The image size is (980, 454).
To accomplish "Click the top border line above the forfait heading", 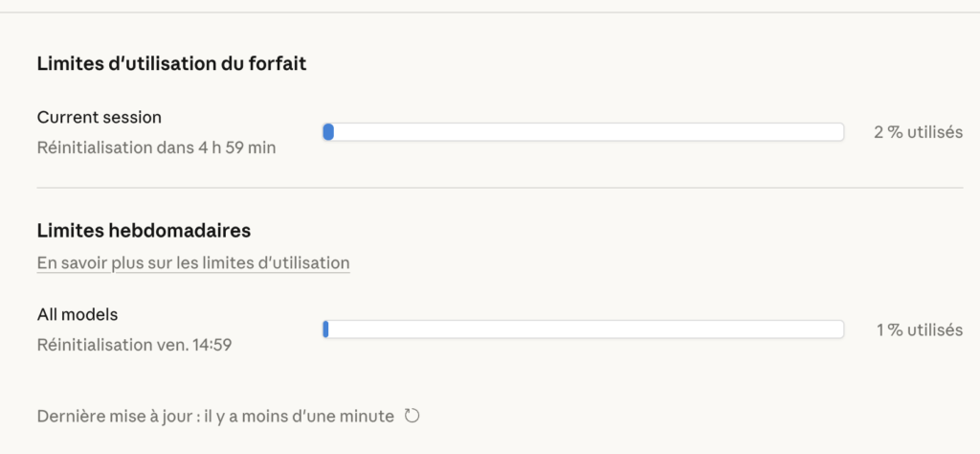I will [x=490, y=12].
